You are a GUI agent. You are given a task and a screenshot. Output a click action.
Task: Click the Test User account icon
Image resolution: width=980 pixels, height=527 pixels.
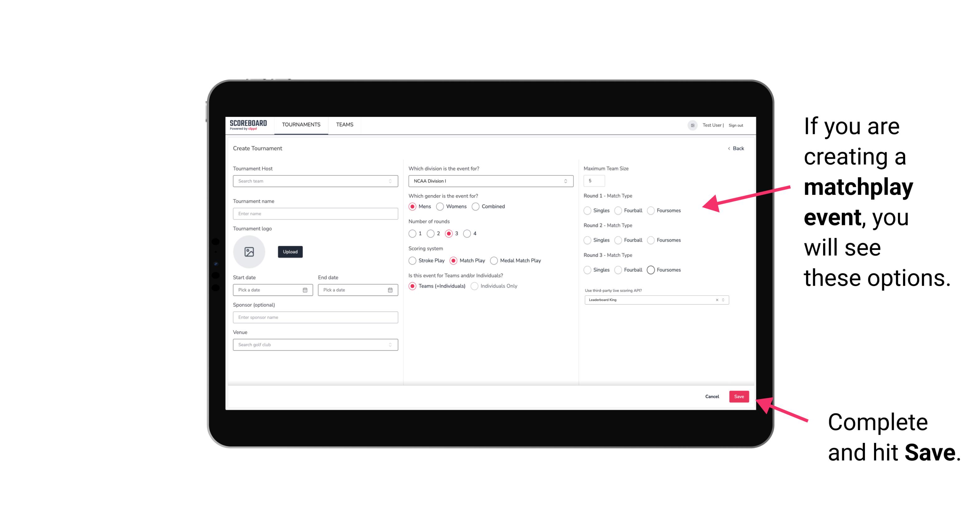click(x=692, y=125)
